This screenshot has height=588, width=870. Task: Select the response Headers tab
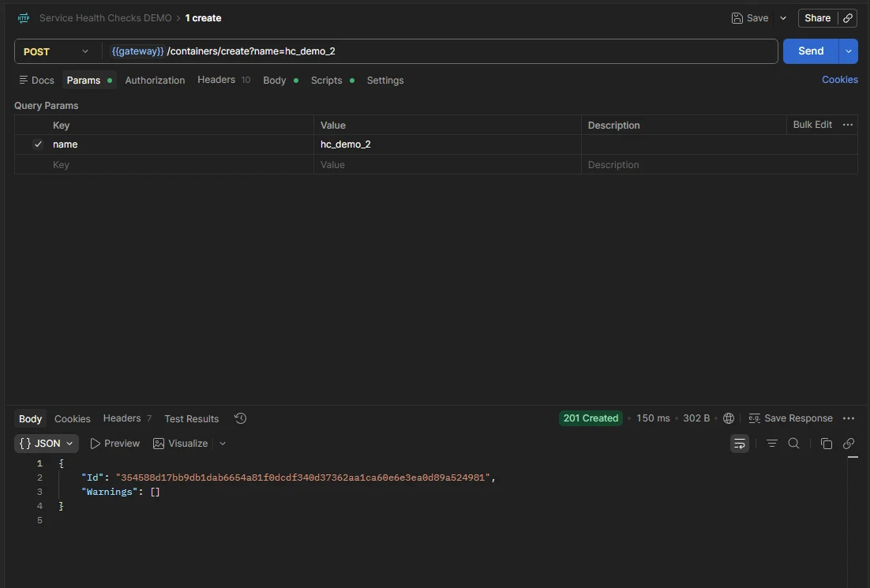coord(127,418)
